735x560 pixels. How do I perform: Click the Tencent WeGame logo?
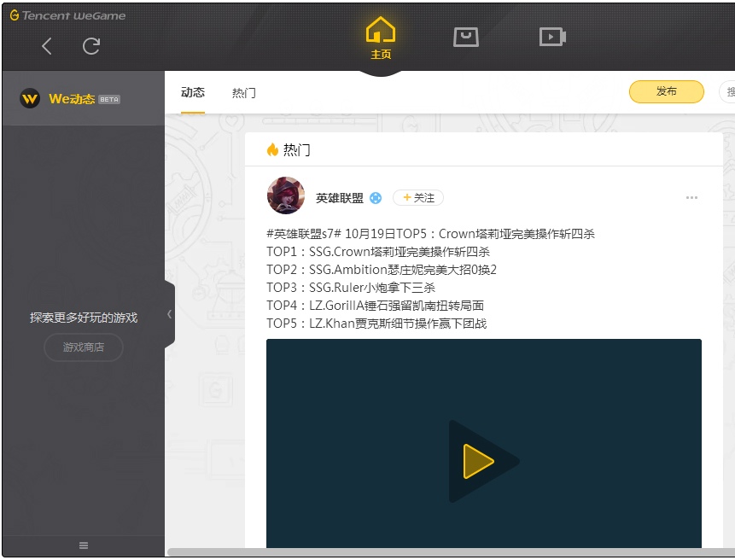click(x=67, y=15)
